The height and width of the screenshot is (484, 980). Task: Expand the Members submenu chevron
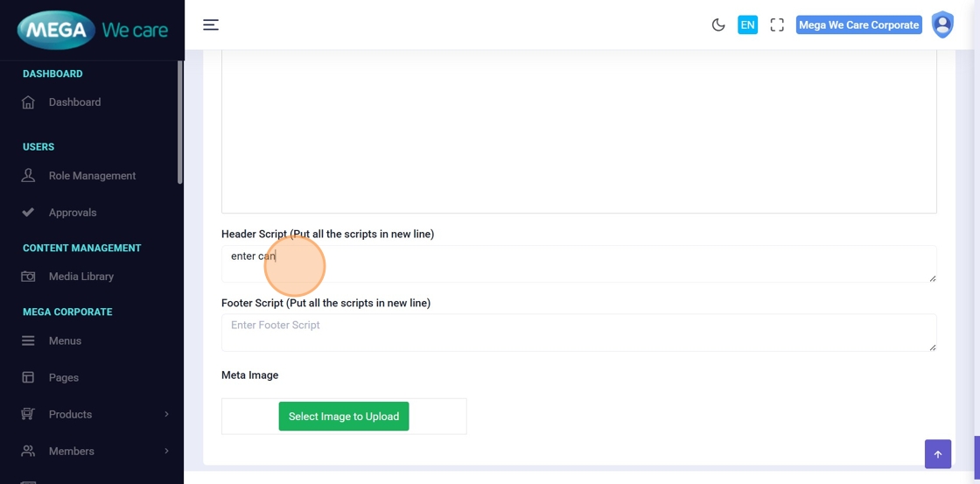coord(166,452)
